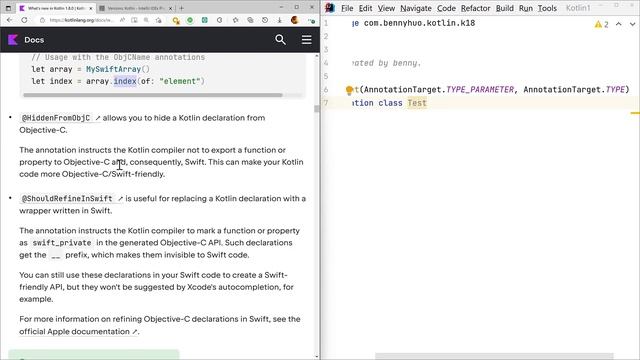Click the IntelliJ editor horizontal scrollbar

[x=494, y=356]
